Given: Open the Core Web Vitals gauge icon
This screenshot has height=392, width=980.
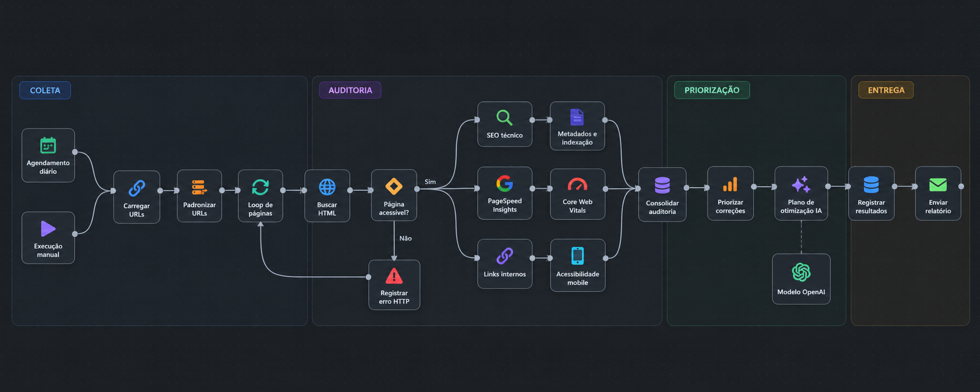Looking at the screenshot, I should pos(577,185).
